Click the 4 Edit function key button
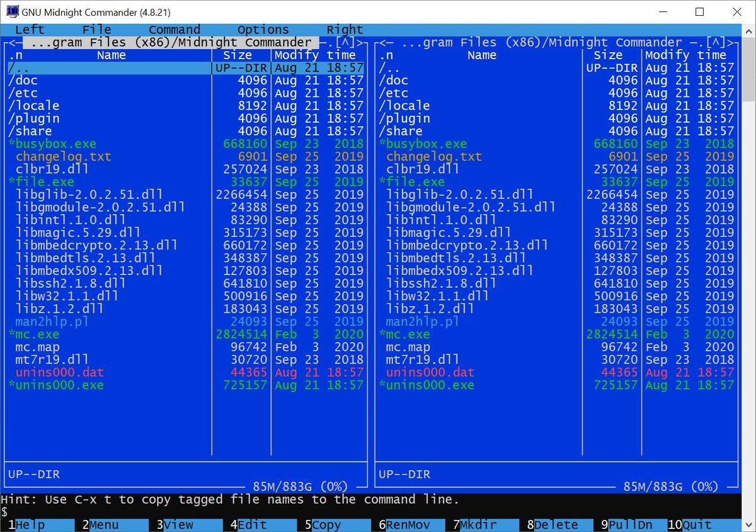Viewport: 756px width, 532px height. click(x=263, y=524)
